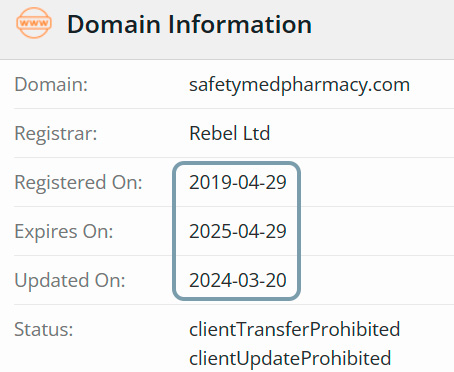The height and width of the screenshot is (372, 454).
Task: Select the updated date 2024-03-20
Action: click(238, 280)
